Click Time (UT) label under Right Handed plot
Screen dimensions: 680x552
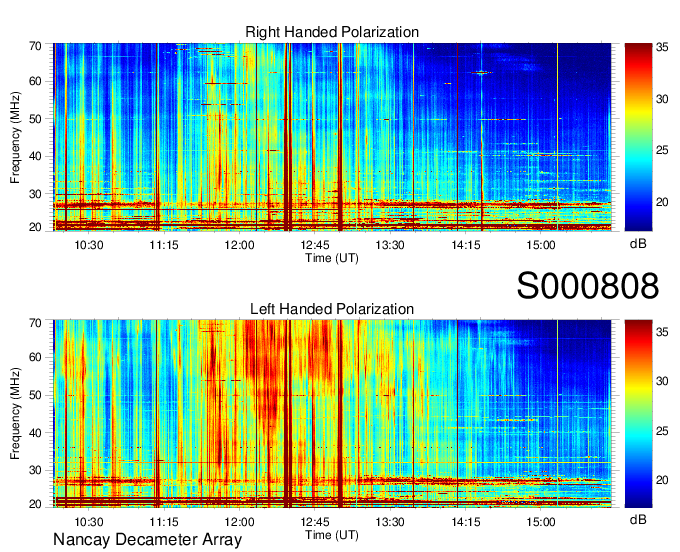332,258
